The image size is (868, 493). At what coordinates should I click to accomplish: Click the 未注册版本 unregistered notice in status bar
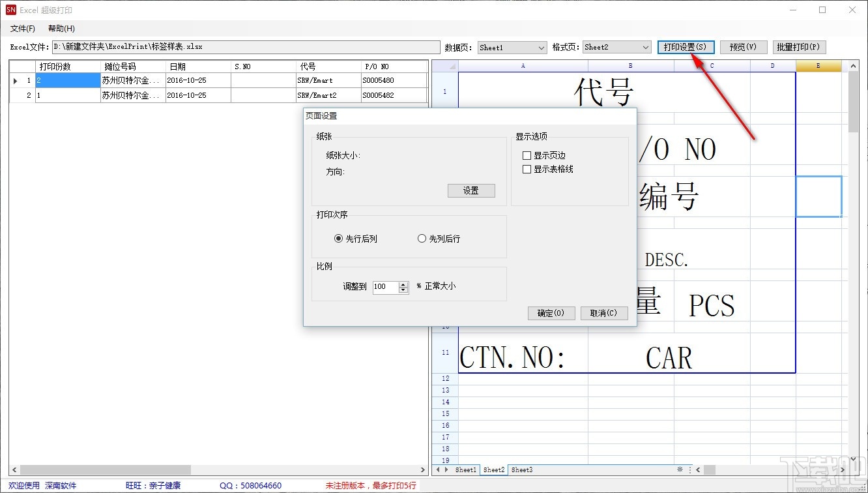click(x=371, y=486)
